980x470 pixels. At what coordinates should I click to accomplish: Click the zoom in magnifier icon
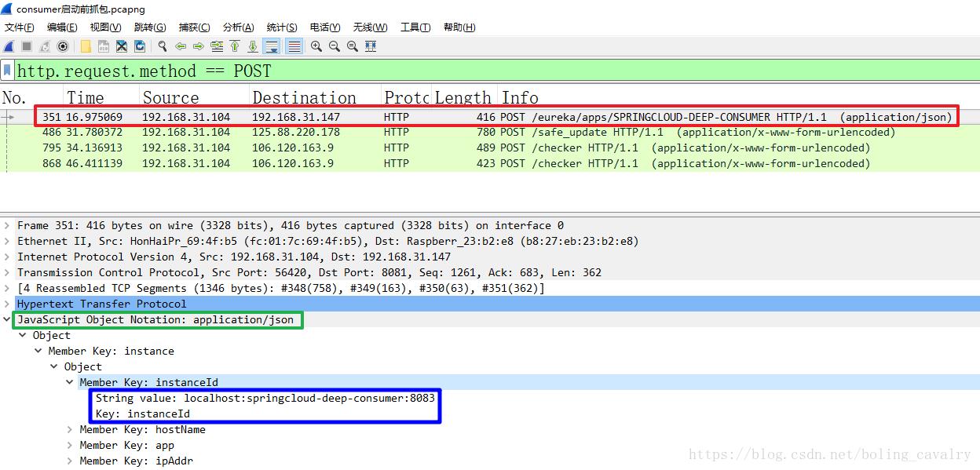pos(316,46)
